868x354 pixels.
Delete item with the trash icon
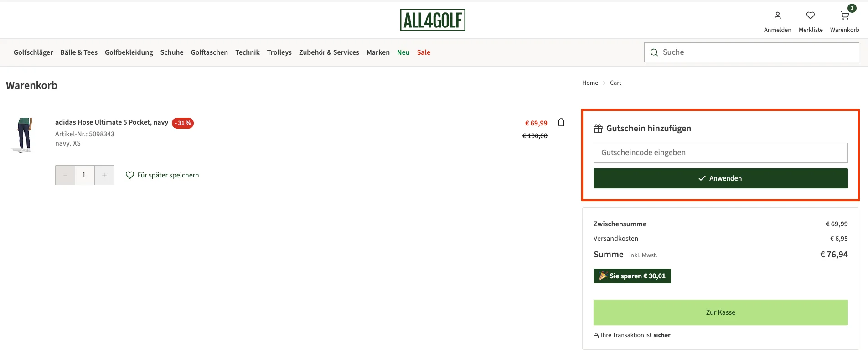point(561,122)
